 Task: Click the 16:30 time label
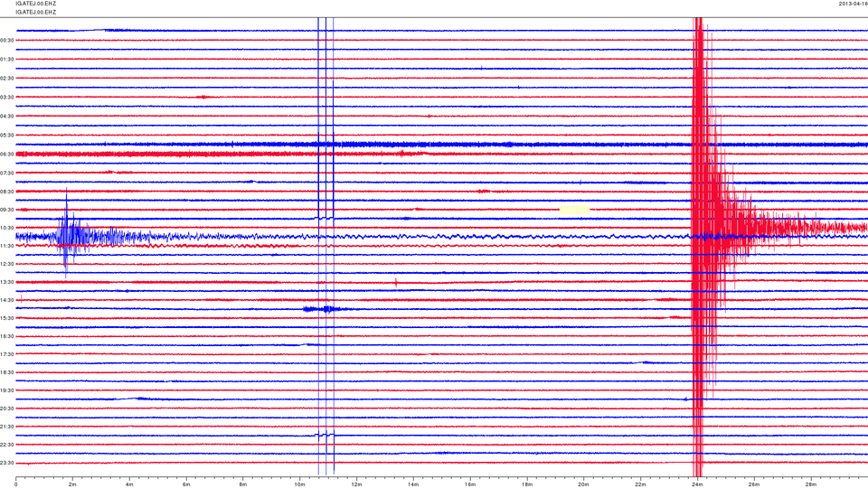(x=7, y=336)
